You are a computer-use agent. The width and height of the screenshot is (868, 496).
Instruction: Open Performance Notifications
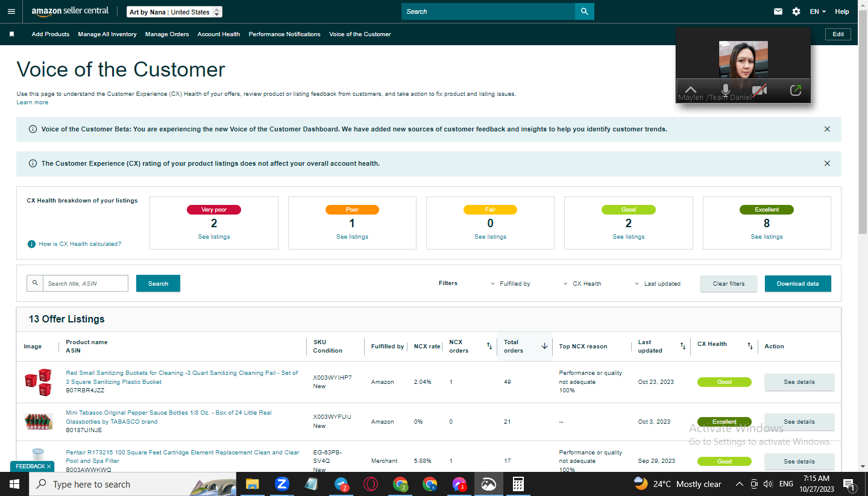[x=285, y=34]
